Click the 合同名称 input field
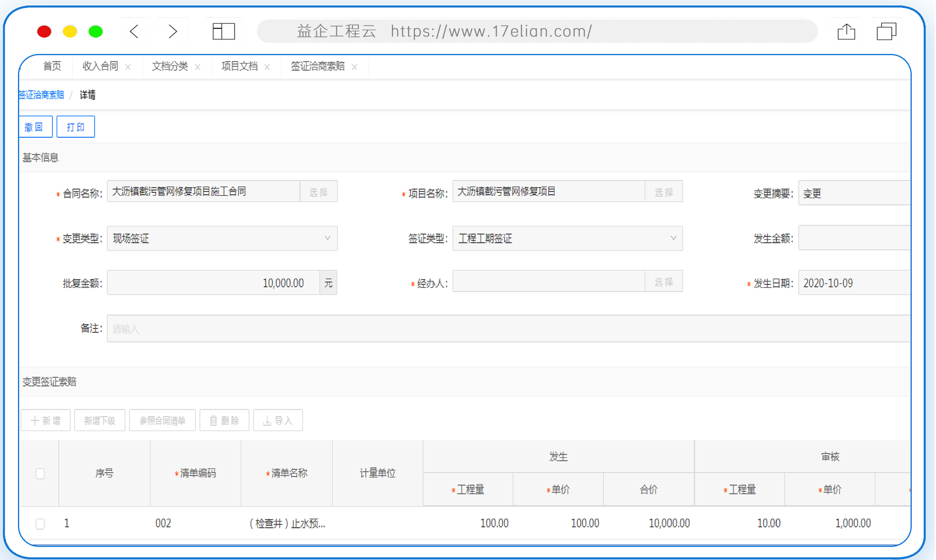The width and height of the screenshot is (936, 560). [x=204, y=192]
